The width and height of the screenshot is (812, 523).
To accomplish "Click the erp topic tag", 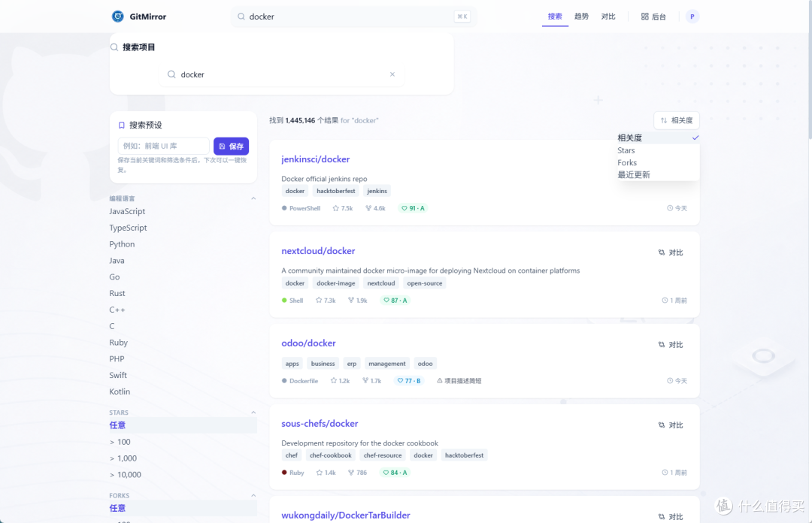I will pyautogui.click(x=352, y=364).
